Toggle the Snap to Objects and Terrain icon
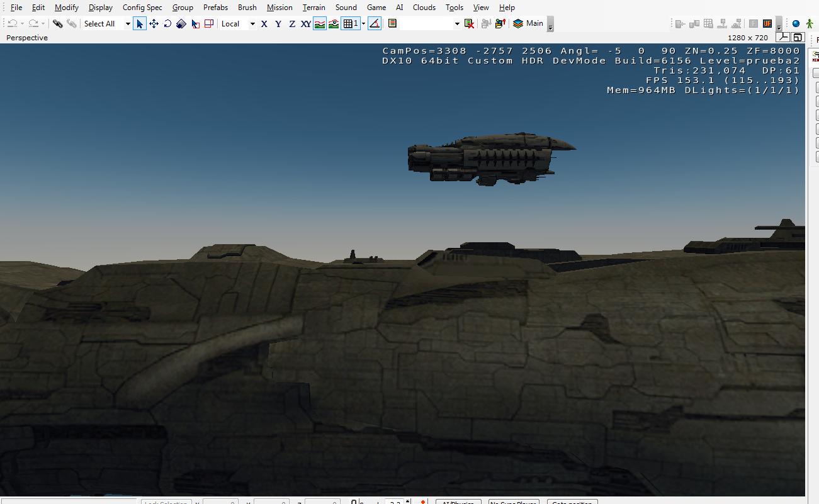 [x=334, y=24]
